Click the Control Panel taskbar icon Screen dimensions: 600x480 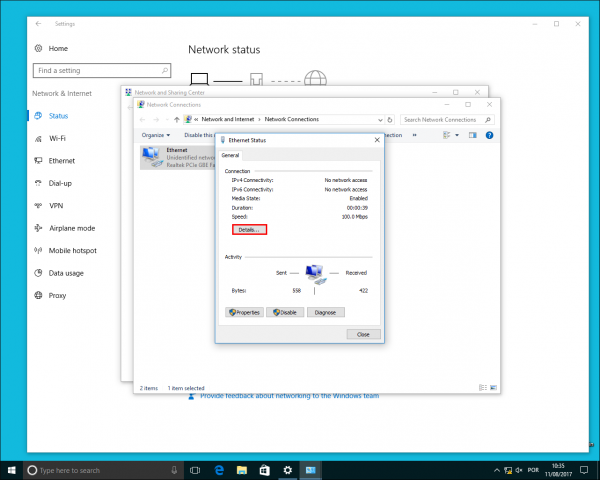coord(311,470)
